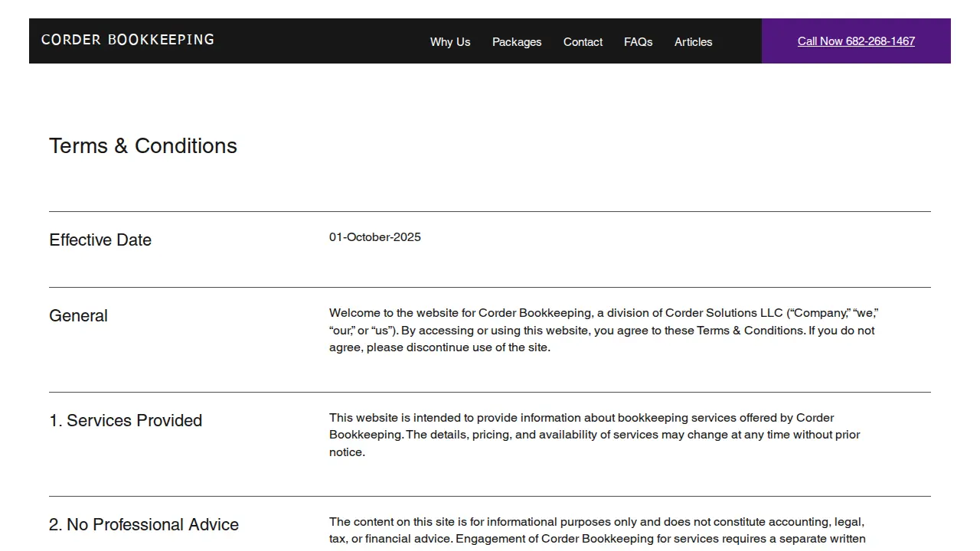Open the Articles nav link
The height and width of the screenshot is (551, 980).
tap(693, 42)
